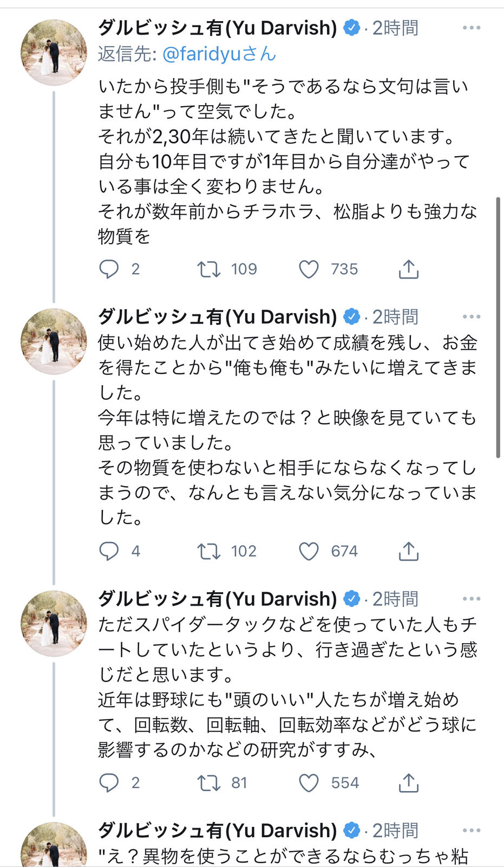Open more options on the first tweet
The image size is (504, 867).
tap(471, 28)
